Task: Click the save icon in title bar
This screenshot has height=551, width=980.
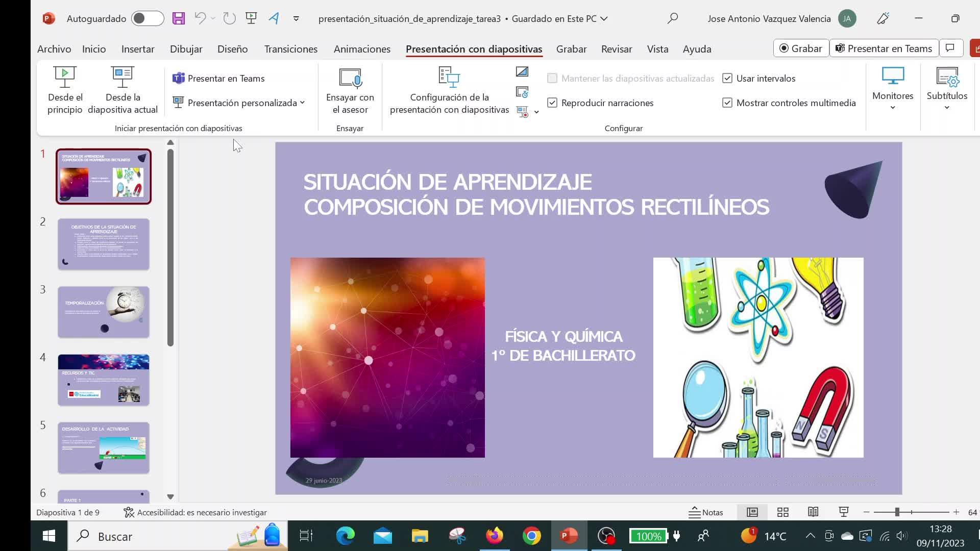Action: tap(178, 19)
